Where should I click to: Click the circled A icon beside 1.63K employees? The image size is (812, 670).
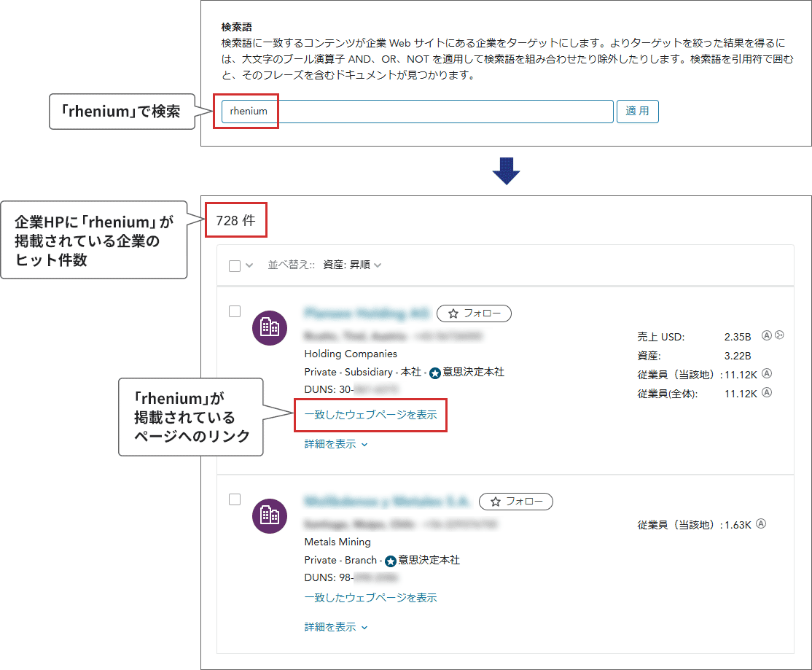coord(761,523)
